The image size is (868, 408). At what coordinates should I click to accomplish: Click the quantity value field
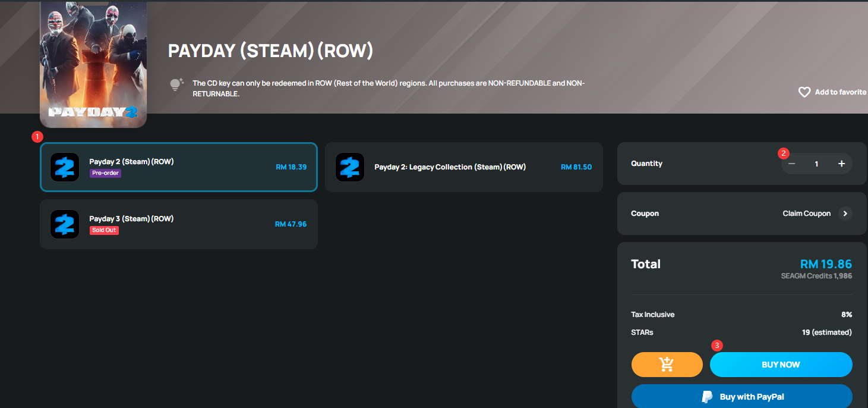[x=816, y=164]
